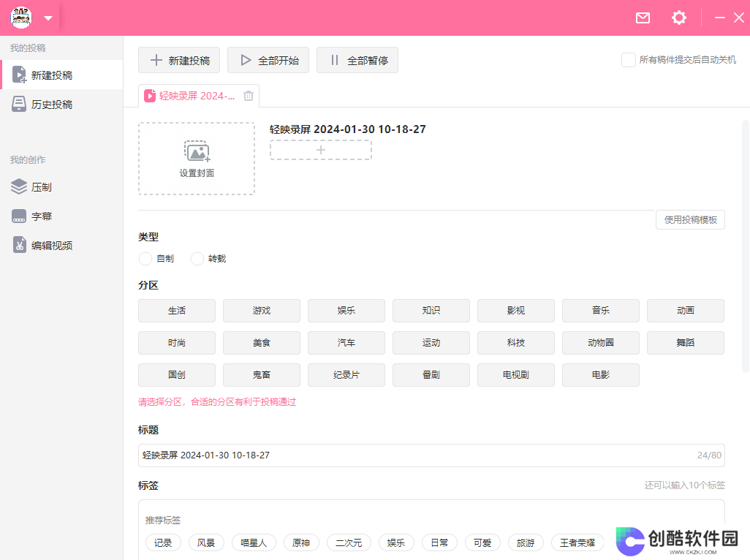Screen dimensions: 750x560
Task: Delete the draft via the trash icon
Action: pos(249,96)
